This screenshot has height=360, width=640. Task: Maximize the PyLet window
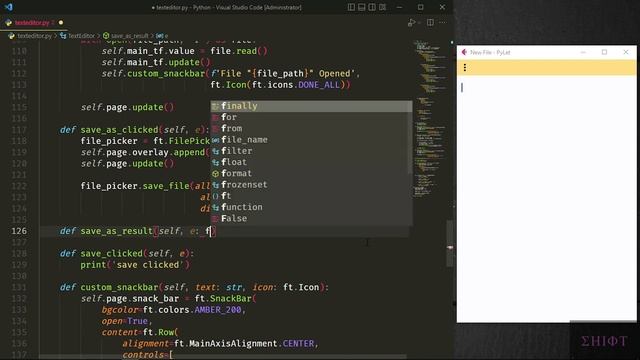604,52
